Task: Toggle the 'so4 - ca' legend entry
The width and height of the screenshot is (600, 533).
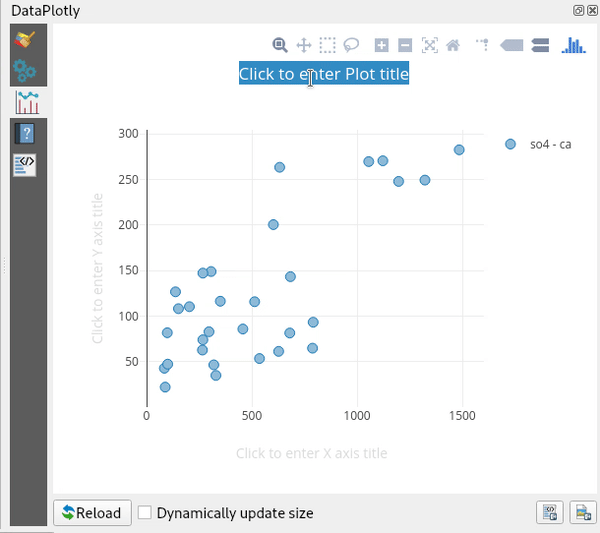Action: click(539, 144)
